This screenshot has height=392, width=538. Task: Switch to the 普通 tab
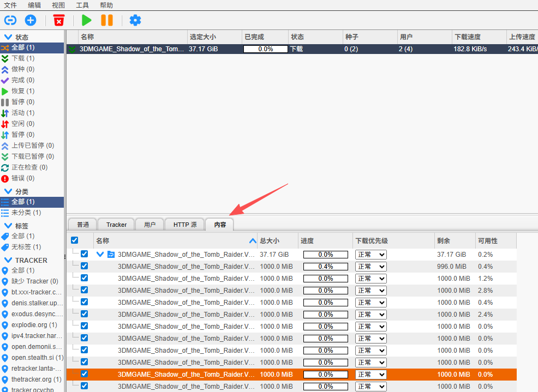[83, 225]
